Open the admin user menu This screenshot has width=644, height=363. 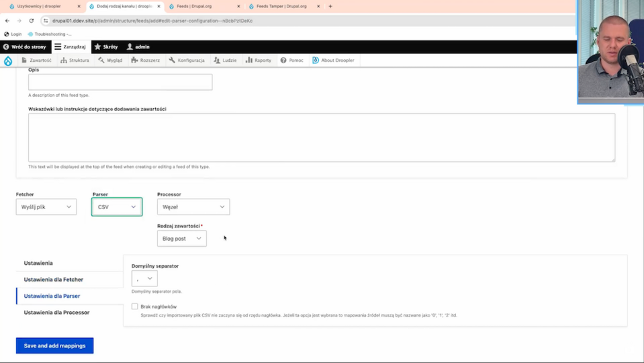pyautogui.click(x=138, y=47)
